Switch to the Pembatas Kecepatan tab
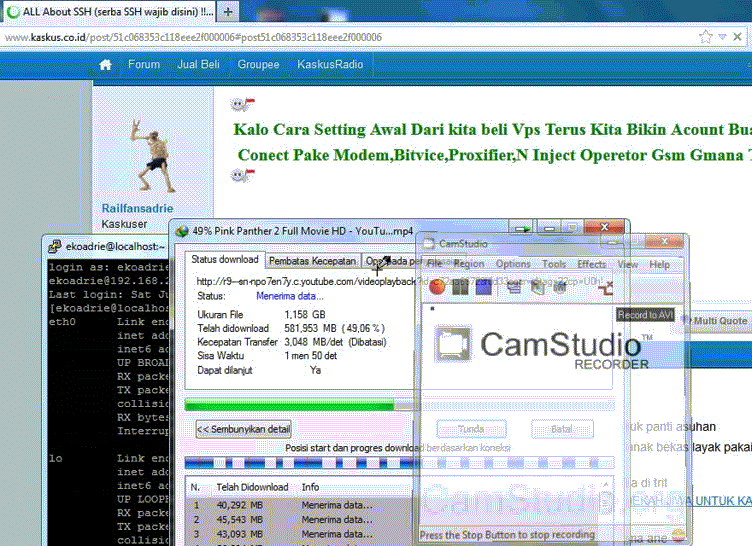This screenshot has width=752, height=546. (312, 261)
